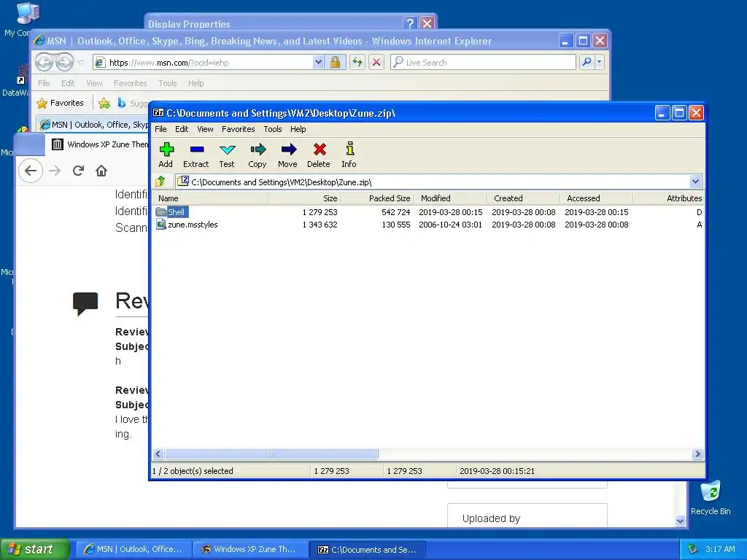
Task: Open the 7-Zip Tools menu
Action: [x=273, y=129]
